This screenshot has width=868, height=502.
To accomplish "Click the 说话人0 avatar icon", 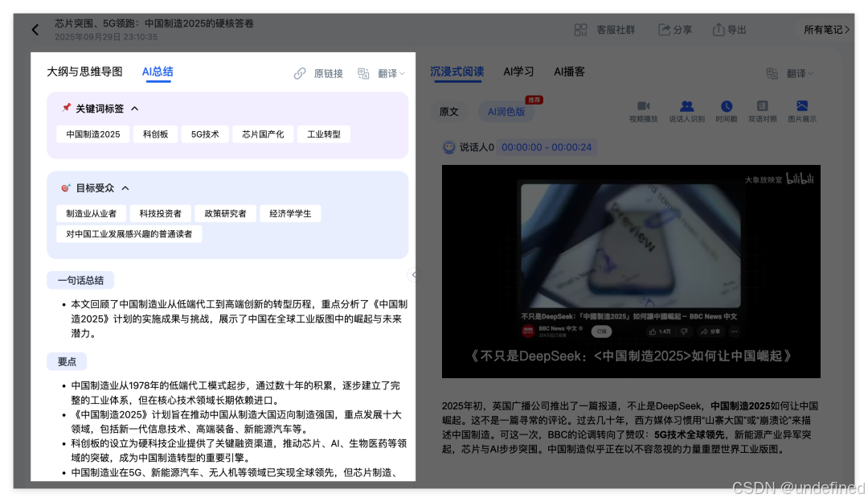I will pyautogui.click(x=449, y=147).
